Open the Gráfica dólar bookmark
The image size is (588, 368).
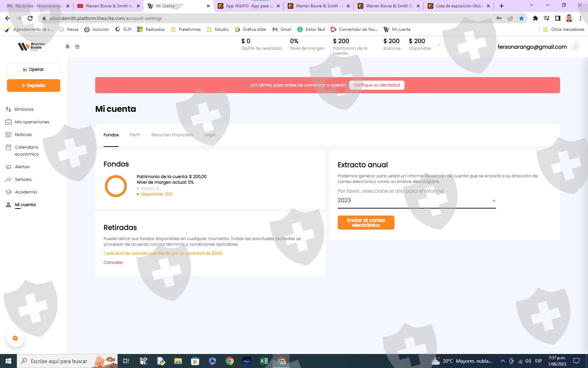coord(251,29)
